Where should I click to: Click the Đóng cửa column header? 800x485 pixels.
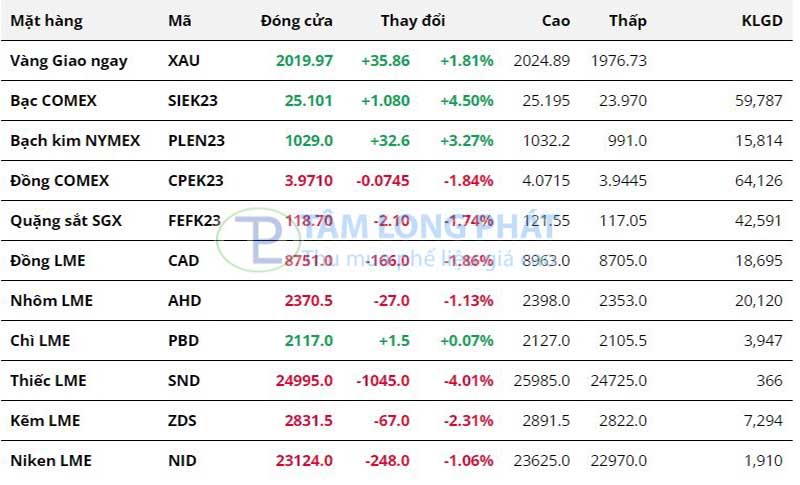(296, 21)
